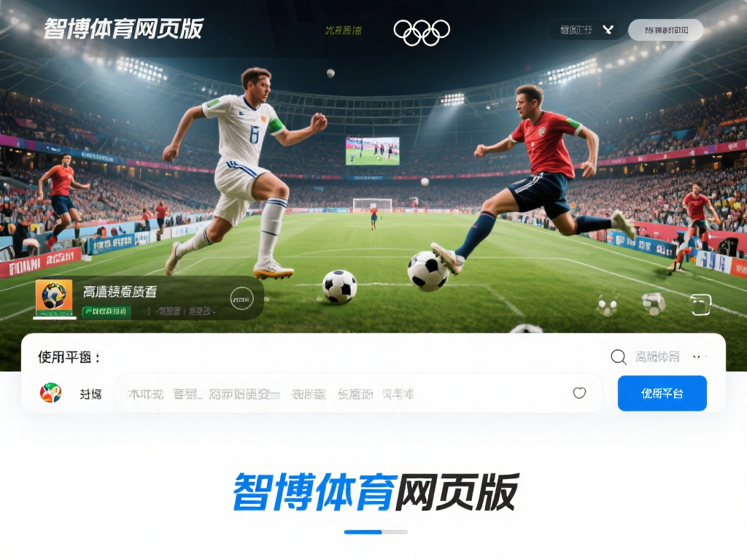
Task: Expand the dropdown arrow beside search label
Action: point(697,357)
